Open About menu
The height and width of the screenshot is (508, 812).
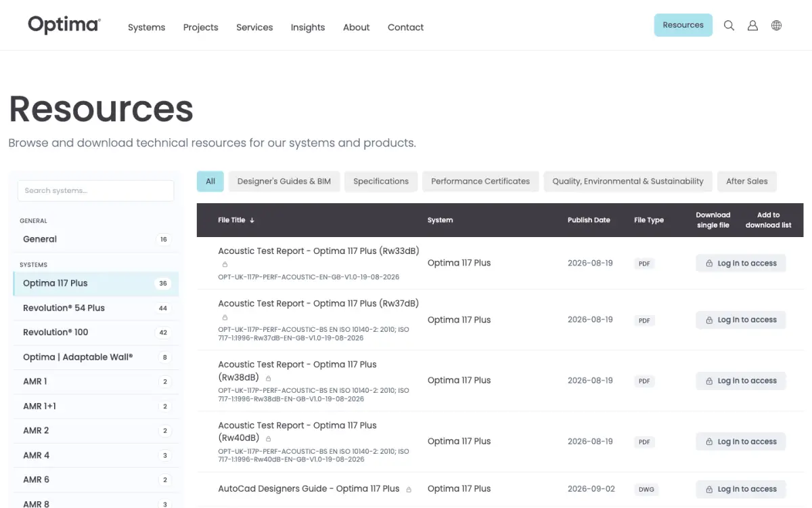coord(357,27)
